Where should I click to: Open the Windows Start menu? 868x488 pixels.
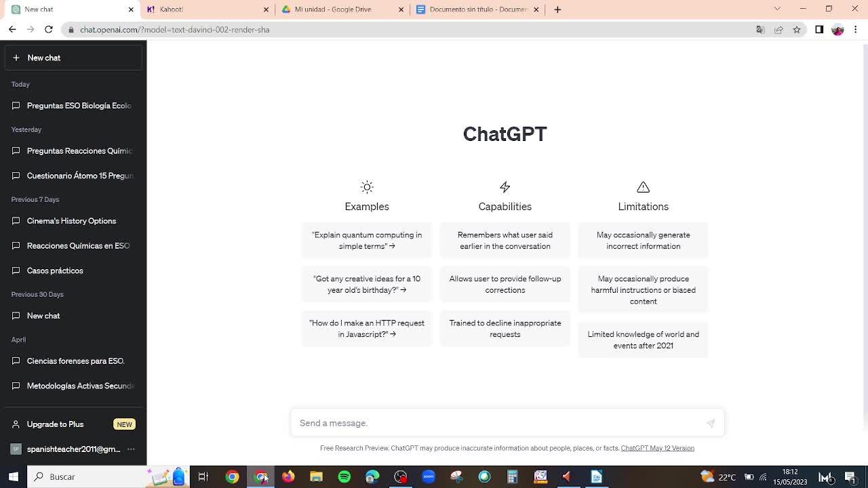coord(13,476)
